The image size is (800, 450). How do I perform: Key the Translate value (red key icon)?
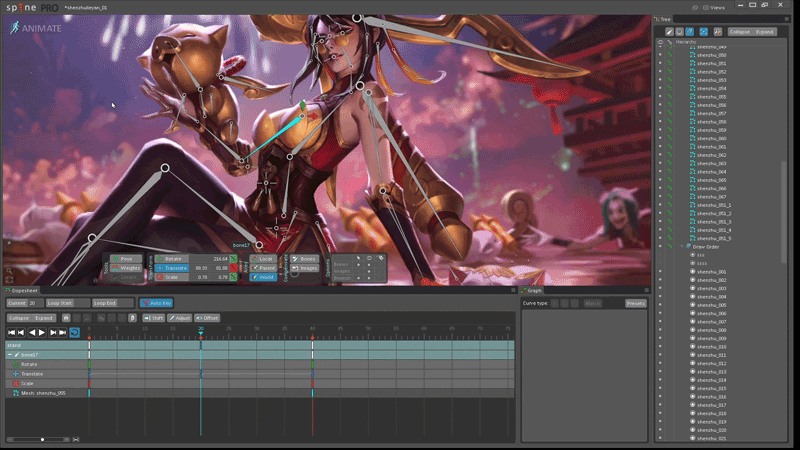[x=234, y=268]
